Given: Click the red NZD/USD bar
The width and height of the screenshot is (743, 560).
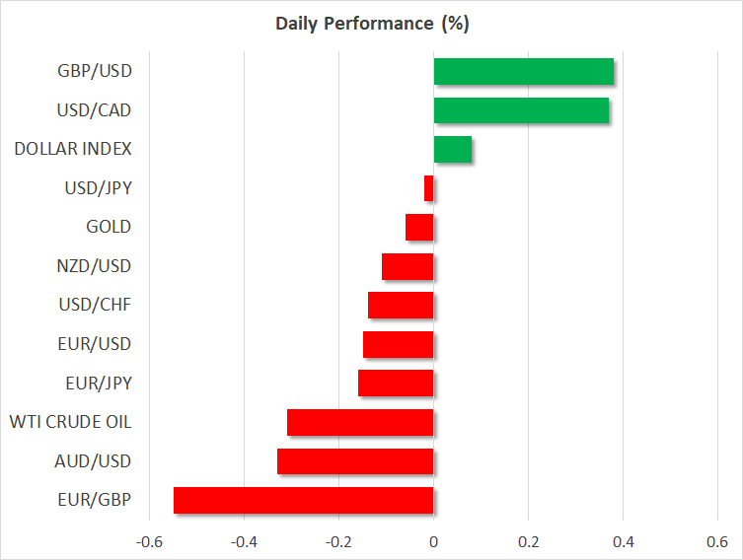Looking at the screenshot, I should (408, 266).
